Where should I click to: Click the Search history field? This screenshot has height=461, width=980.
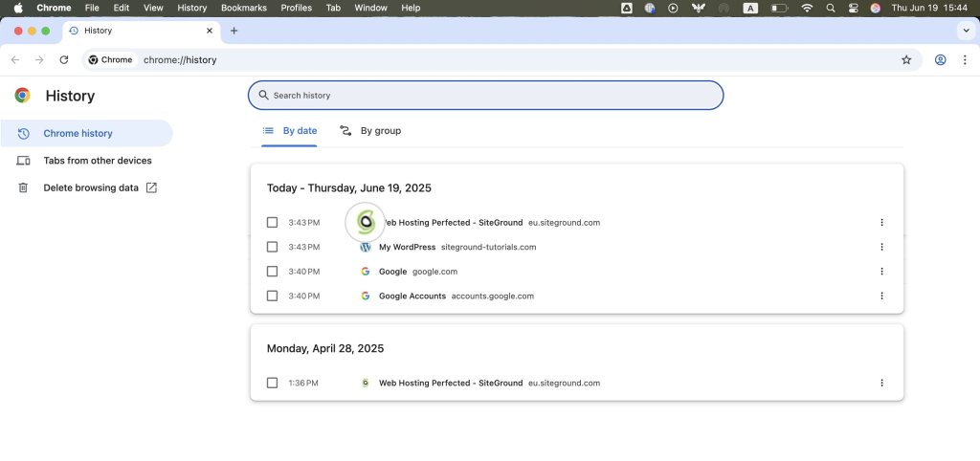485,95
